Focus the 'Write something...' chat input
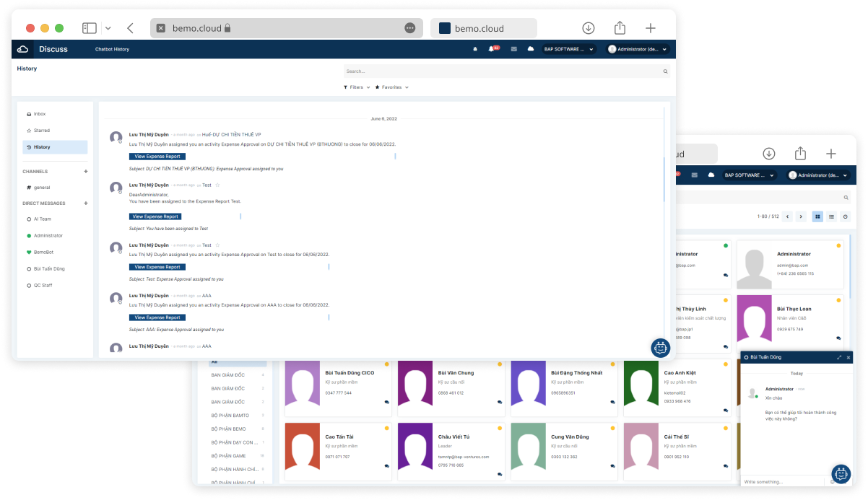868x500 pixels. point(783,481)
